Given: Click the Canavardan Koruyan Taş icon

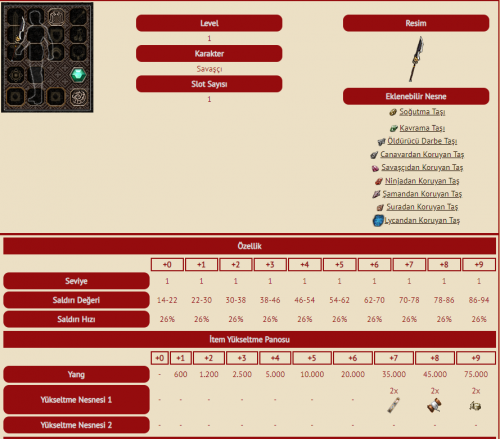Looking at the screenshot, I should (x=374, y=155).
